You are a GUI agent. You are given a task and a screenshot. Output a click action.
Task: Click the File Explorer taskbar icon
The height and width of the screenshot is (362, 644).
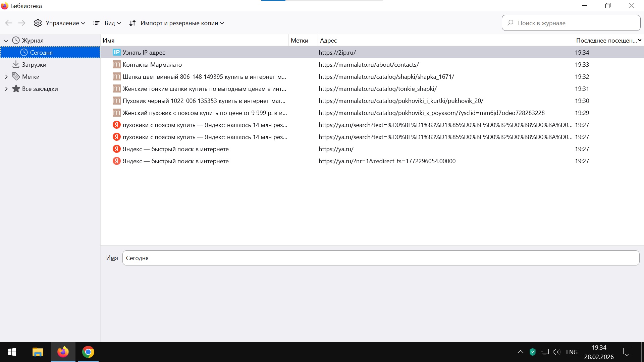coord(38,352)
